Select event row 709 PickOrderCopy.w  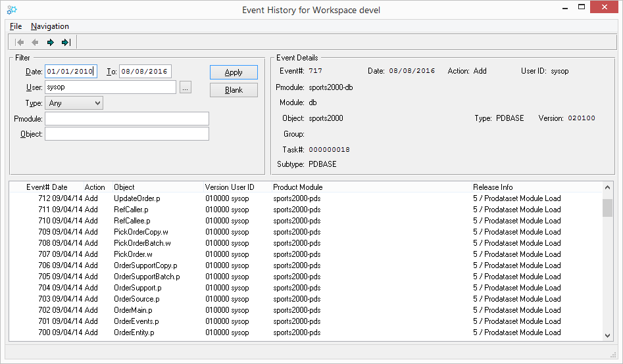(305, 231)
